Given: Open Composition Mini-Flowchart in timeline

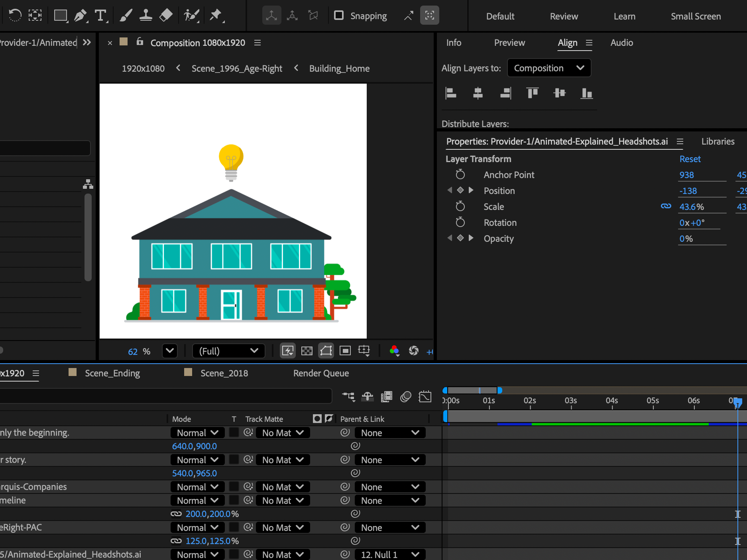Looking at the screenshot, I should pyautogui.click(x=348, y=396).
